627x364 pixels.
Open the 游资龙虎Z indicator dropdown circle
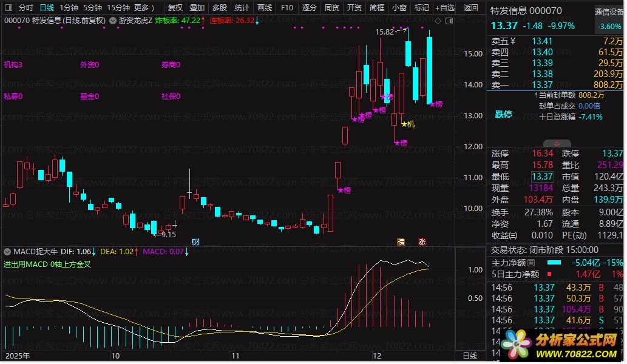[x=113, y=21]
